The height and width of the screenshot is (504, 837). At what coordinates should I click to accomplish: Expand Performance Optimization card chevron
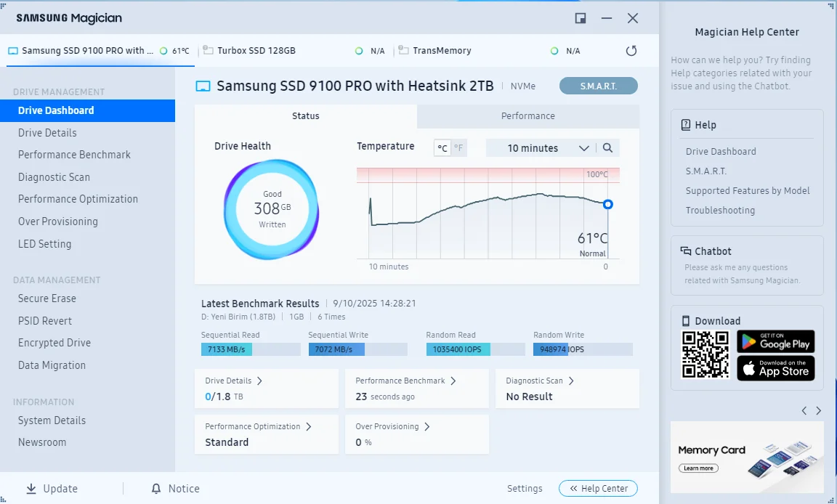(x=308, y=427)
